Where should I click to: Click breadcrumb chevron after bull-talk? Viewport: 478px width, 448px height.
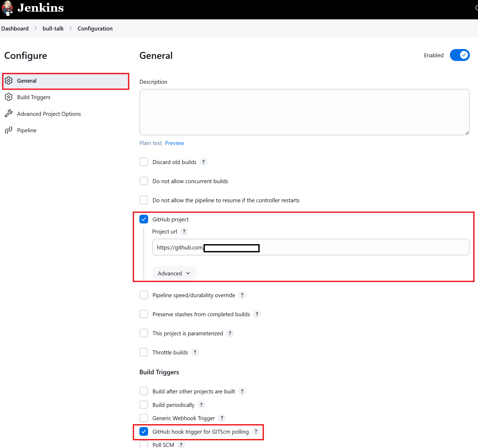pos(70,28)
